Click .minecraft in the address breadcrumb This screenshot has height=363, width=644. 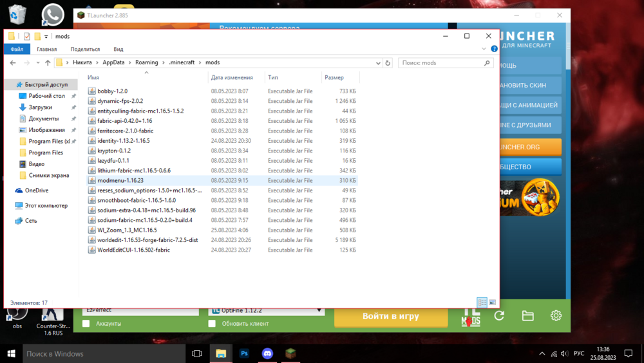tap(182, 62)
